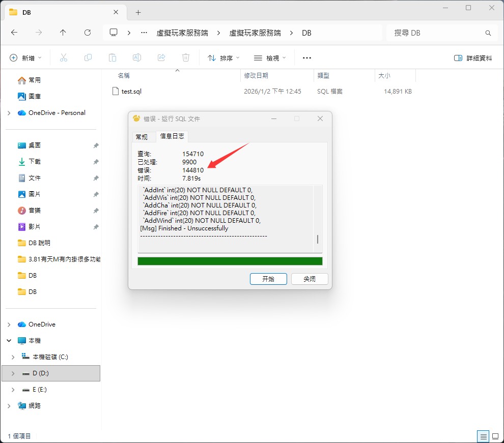This screenshot has height=443, width=504.
Task: Click the Rename icon in toolbar
Action: click(137, 58)
